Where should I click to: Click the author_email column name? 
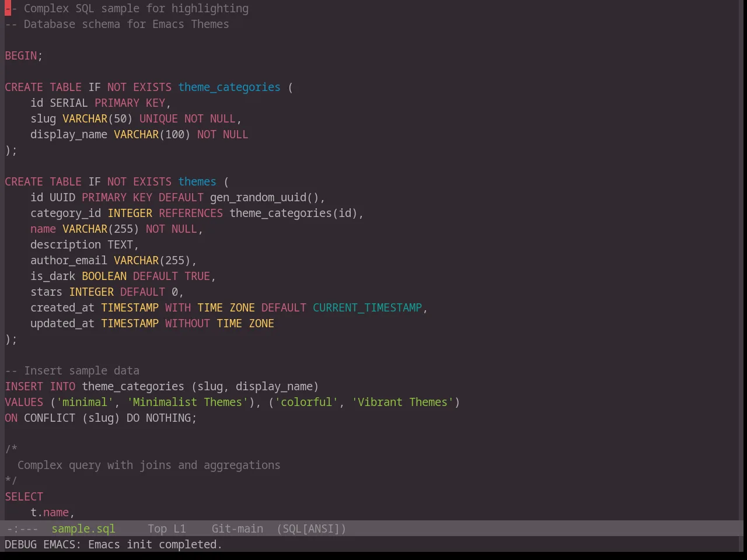coord(69,260)
